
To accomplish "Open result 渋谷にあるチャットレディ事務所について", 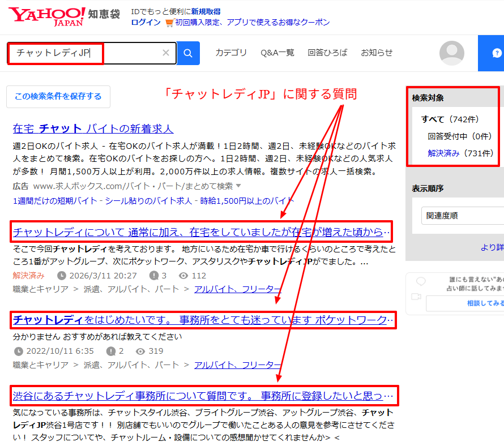I will coord(203,396).
